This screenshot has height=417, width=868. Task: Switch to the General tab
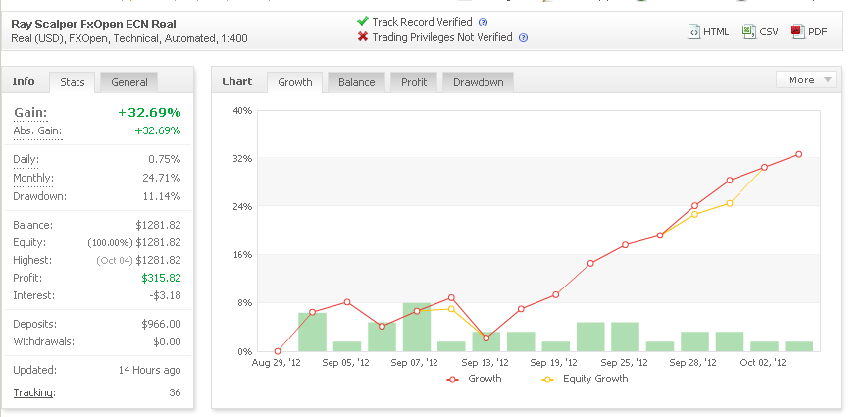(129, 82)
